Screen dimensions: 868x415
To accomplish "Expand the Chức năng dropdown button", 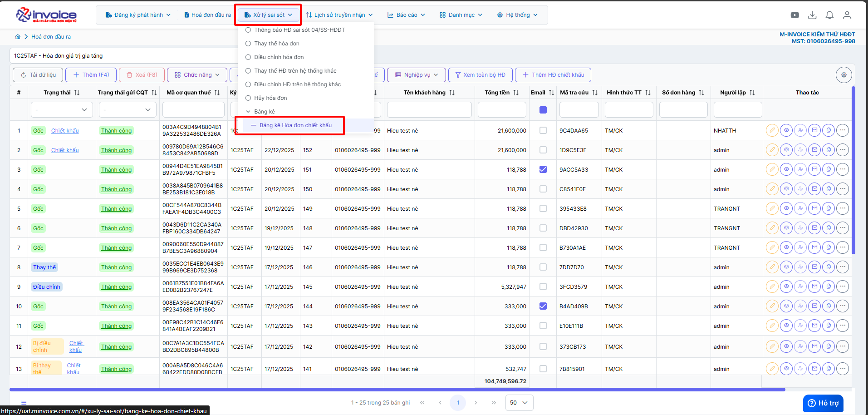I will click(197, 75).
